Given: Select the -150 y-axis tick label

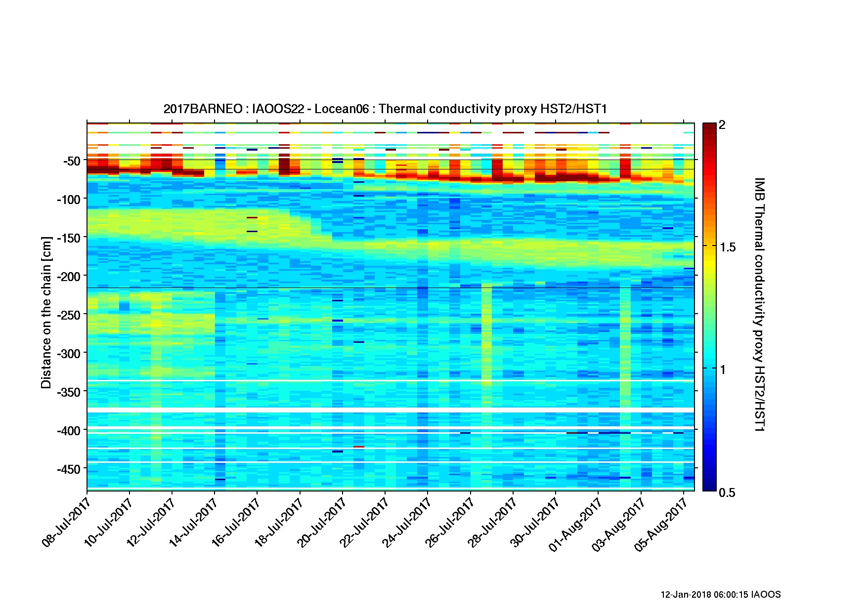Looking at the screenshot, I should 68,238.
